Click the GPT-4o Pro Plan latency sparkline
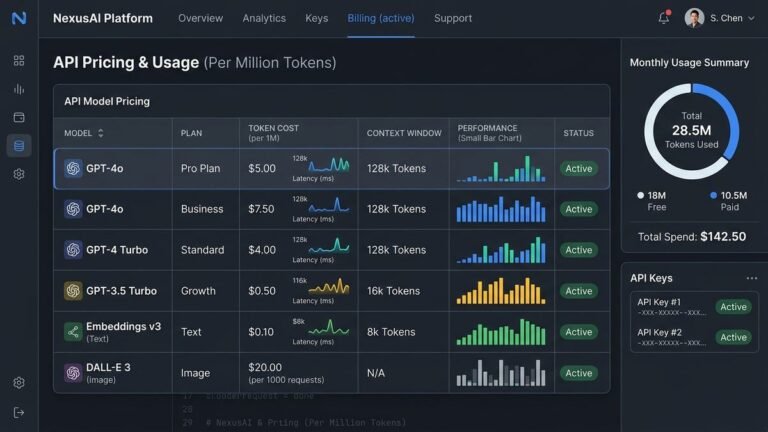This screenshot has height=432, width=768. [x=329, y=165]
